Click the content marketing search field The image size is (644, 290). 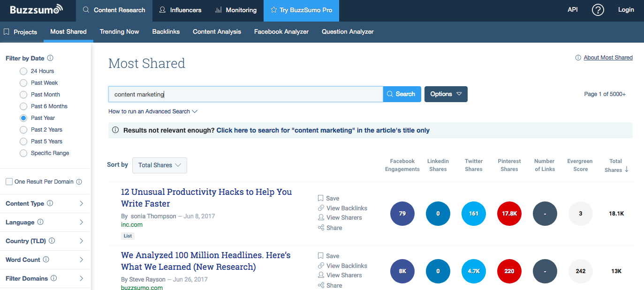tap(246, 94)
